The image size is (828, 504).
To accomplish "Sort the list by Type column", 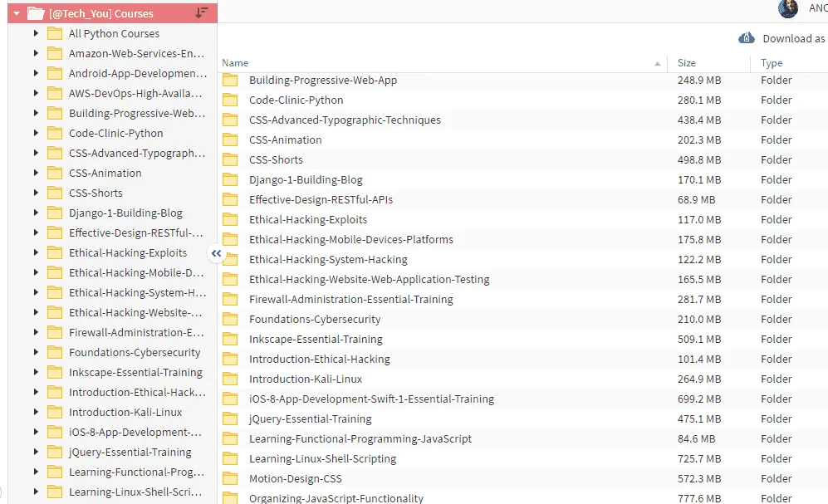I will click(x=772, y=63).
